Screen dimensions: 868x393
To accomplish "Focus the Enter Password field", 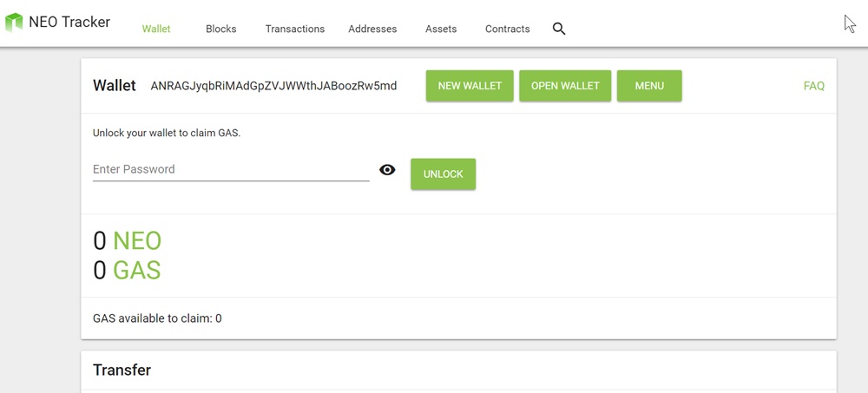I will click(231, 169).
